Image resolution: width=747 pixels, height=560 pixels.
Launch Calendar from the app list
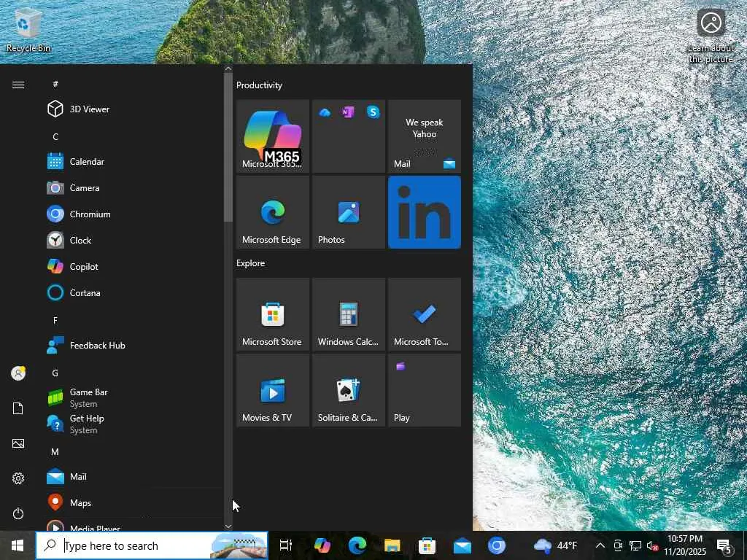(x=133, y=161)
